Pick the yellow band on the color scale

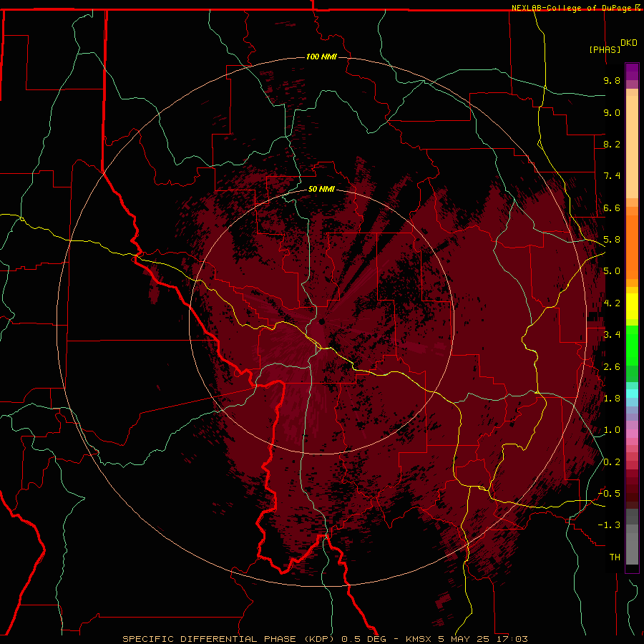pos(632,306)
